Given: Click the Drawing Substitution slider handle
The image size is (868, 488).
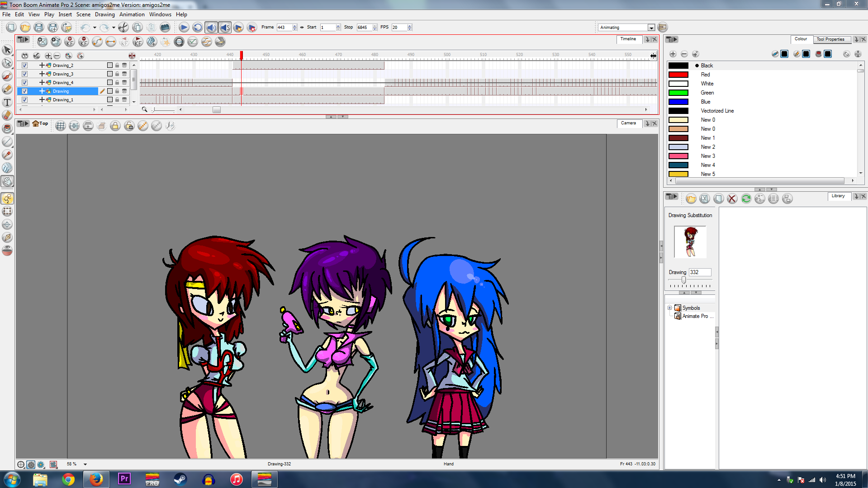Looking at the screenshot, I should [x=683, y=280].
